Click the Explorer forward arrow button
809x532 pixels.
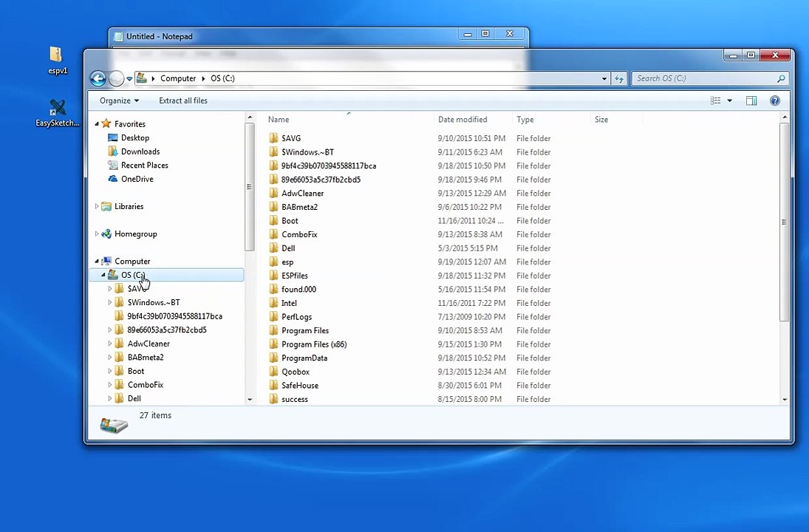(x=117, y=78)
